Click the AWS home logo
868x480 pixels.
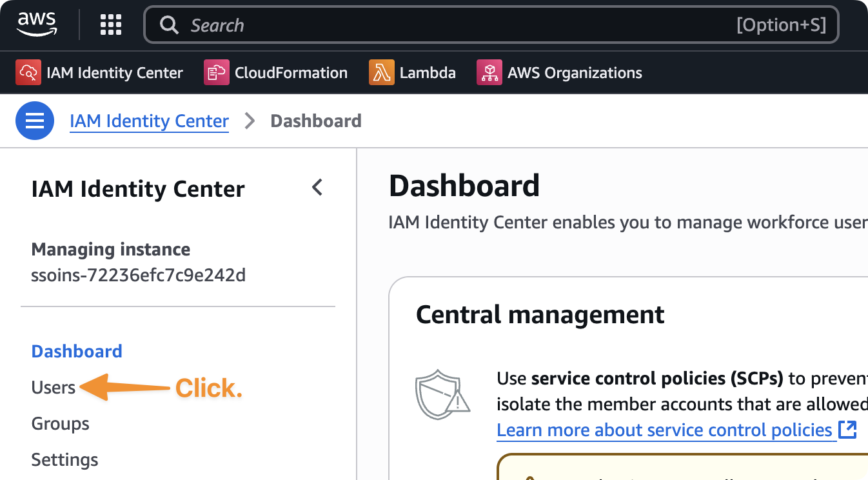click(37, 25)
